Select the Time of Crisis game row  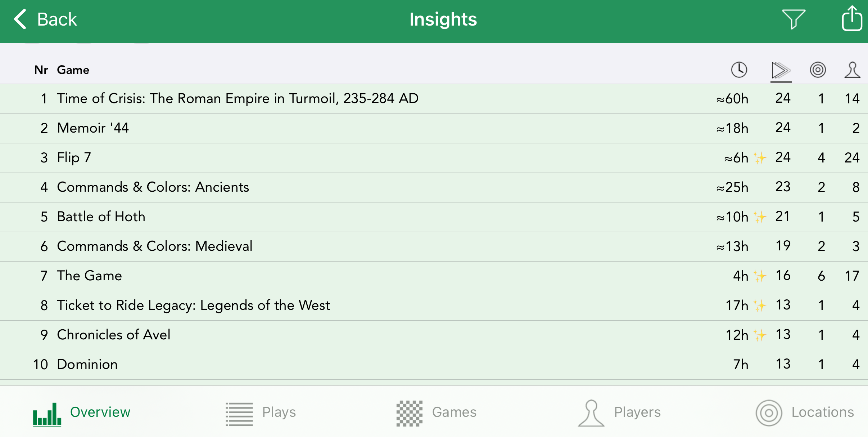[x=238, y=98]
